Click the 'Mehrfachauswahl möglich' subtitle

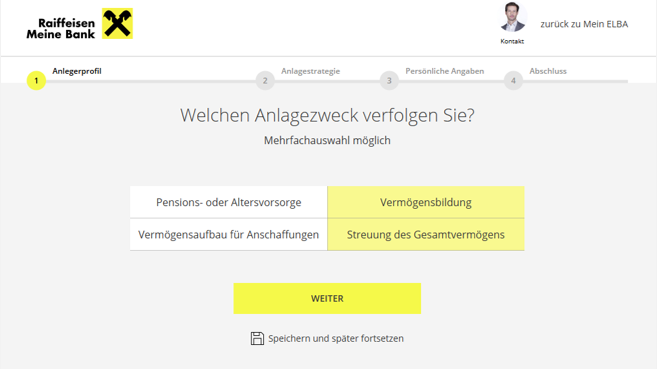[327, 140]
